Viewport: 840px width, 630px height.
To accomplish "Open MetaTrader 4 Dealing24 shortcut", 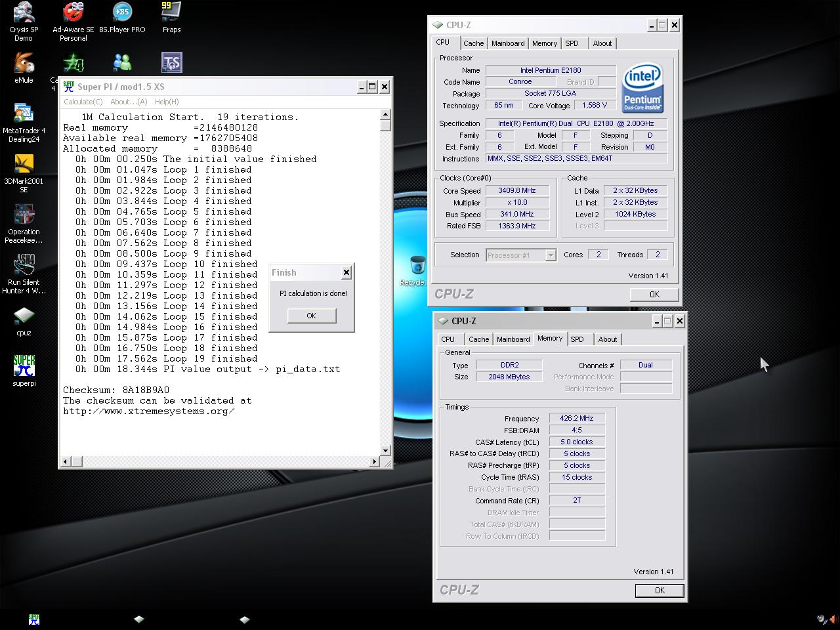I will tap(24, 123).
